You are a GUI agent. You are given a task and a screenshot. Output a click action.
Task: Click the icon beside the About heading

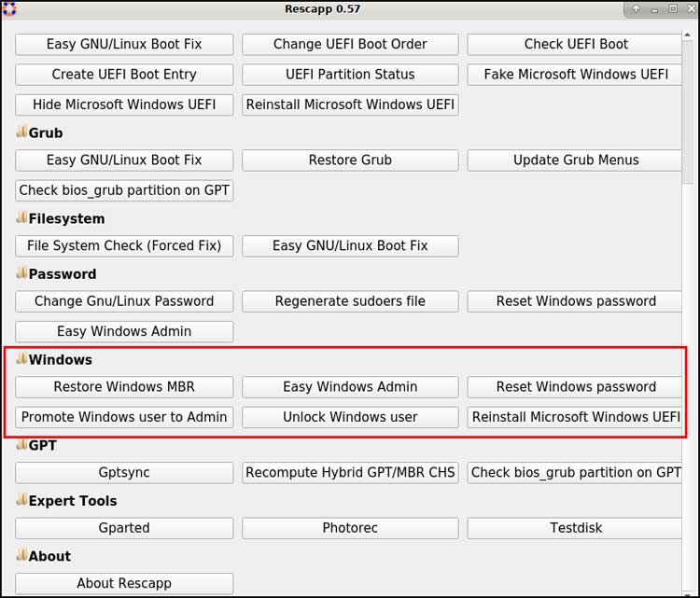point(21,556)
